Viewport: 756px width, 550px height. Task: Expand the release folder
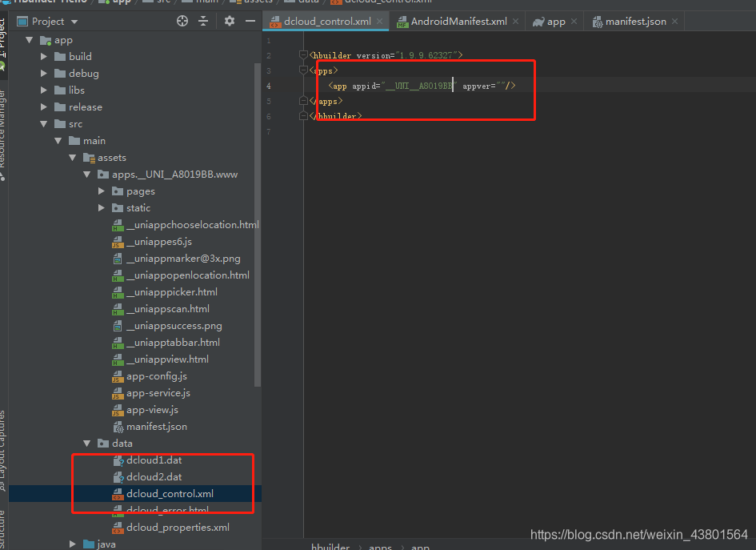pos(44,107)
